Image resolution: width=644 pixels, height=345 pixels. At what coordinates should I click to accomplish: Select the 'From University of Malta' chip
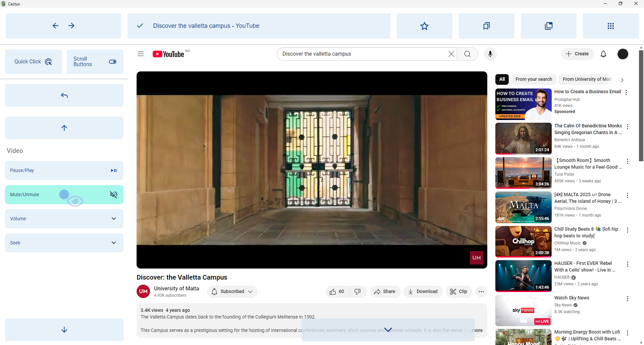click(587, 79)
